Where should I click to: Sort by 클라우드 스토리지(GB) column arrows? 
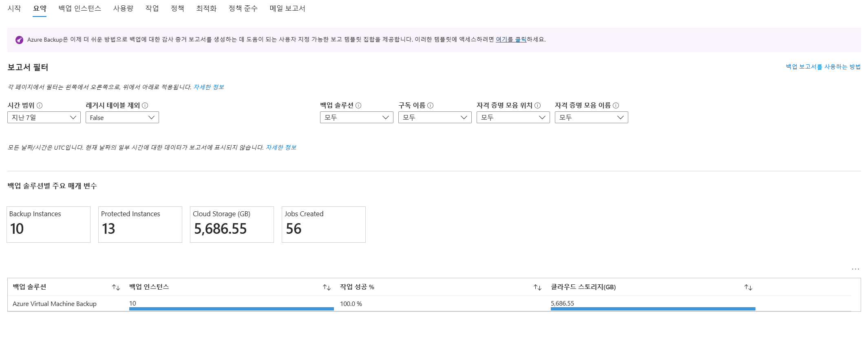coord(749,288)
